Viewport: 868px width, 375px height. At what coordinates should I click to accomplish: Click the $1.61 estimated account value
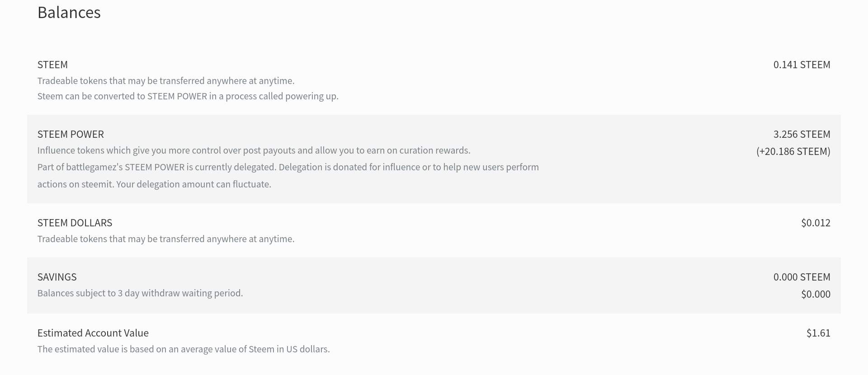pyautogui.click(x=818, y=333)
